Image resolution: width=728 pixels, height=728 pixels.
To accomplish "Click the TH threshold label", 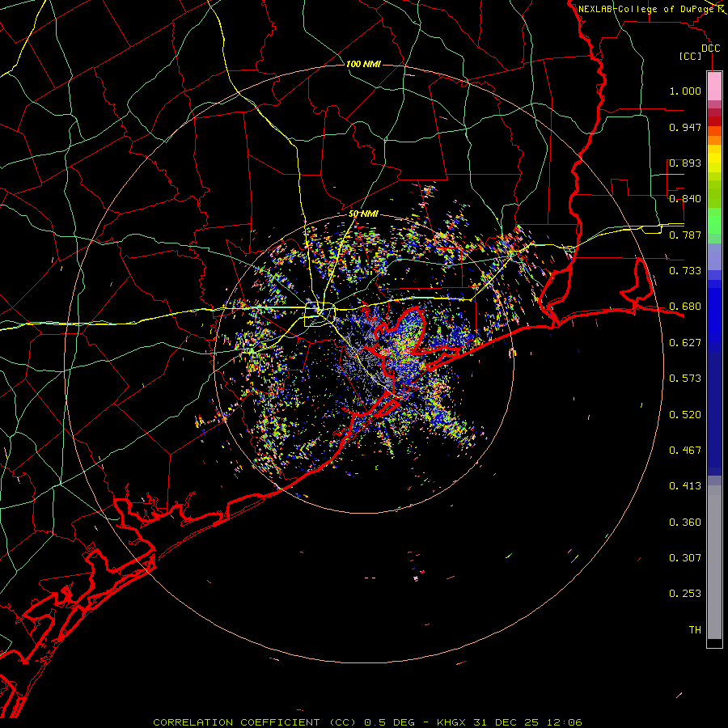I will click(695, 629).
